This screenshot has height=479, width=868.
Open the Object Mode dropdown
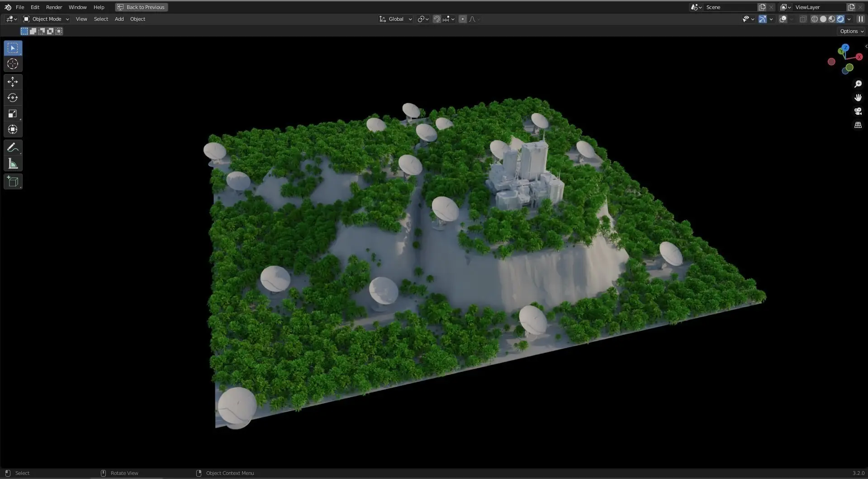point(46,19)
